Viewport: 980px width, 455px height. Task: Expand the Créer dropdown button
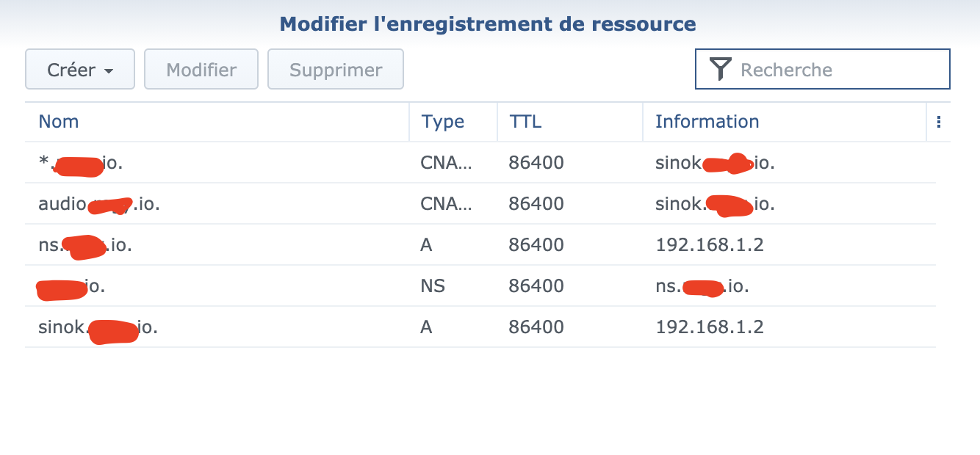pos(80,70)
